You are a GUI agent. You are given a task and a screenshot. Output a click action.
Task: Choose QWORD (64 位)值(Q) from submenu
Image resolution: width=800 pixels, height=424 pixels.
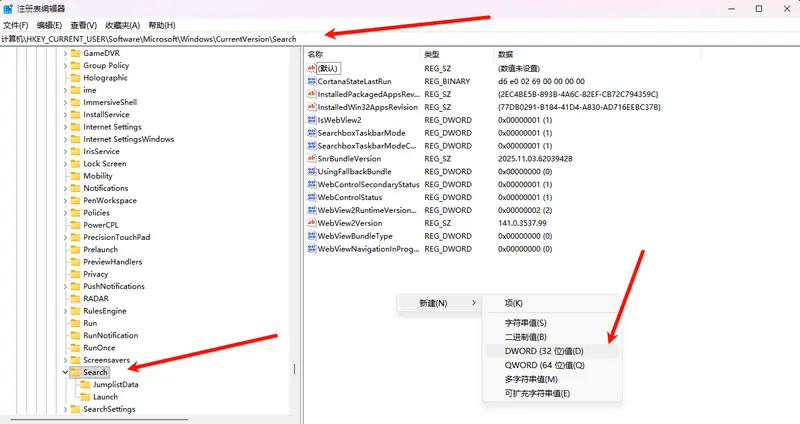tap(552, 365)
